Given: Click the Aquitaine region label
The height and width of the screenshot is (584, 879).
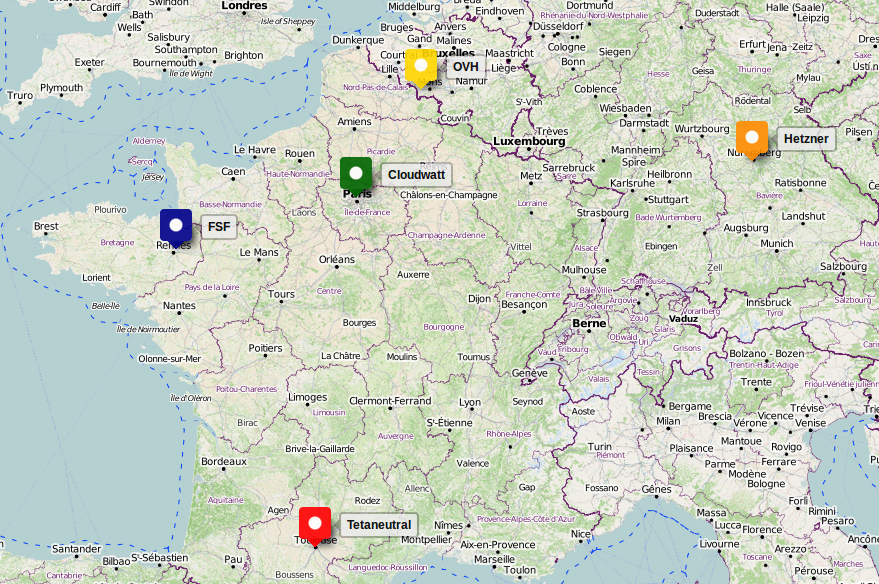Looking at the screenshot, I should click(225, 500).
